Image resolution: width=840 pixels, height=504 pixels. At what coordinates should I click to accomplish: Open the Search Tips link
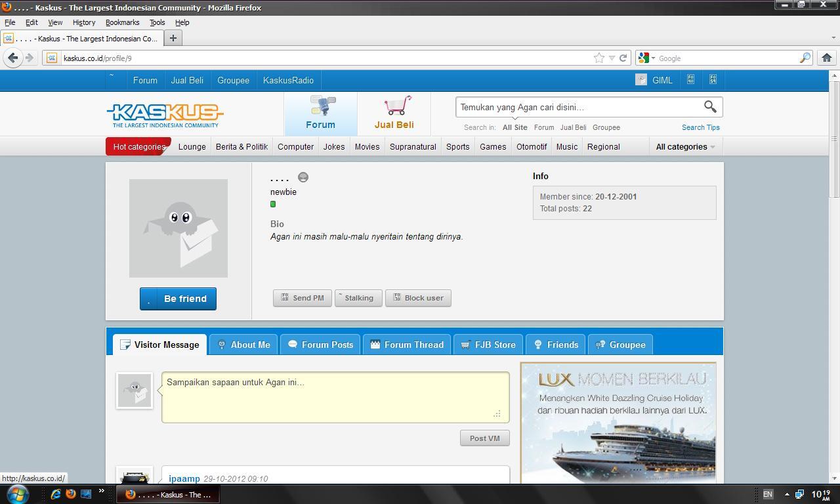(700, 127)
